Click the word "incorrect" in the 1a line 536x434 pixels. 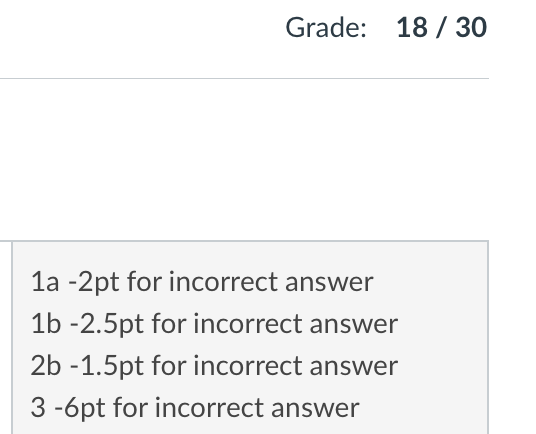click(x=224, y=282)
